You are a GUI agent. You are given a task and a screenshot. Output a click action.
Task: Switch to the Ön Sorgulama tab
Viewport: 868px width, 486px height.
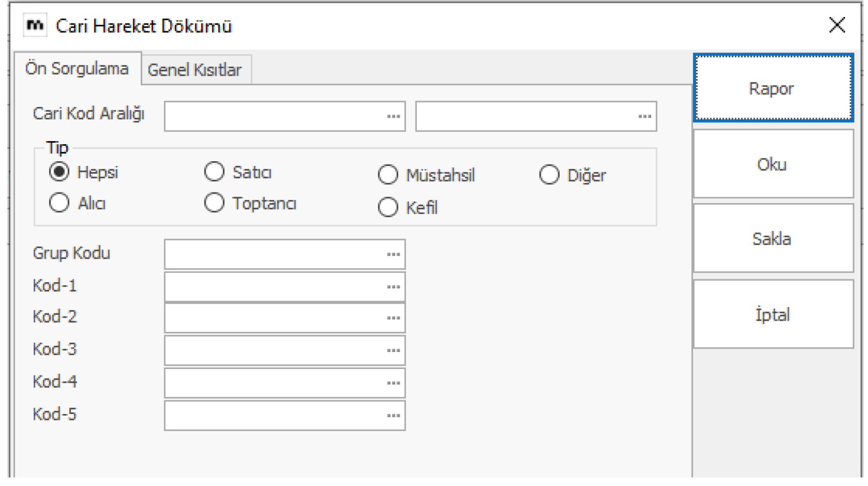pyautogui.click(x=77, y=69)
